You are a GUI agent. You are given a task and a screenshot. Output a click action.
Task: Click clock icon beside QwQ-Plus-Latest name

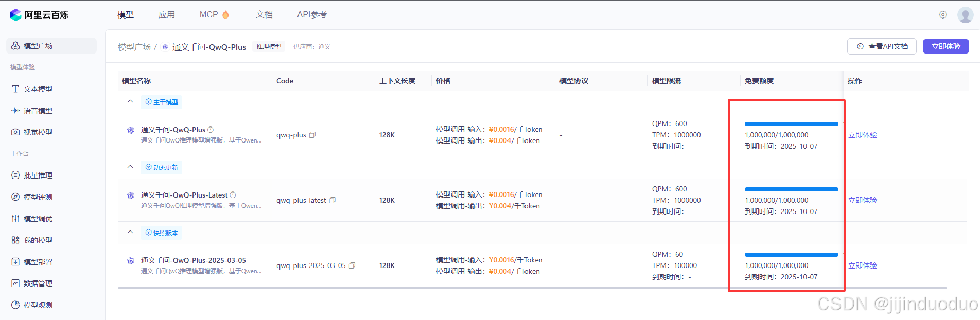click(233, 195)
